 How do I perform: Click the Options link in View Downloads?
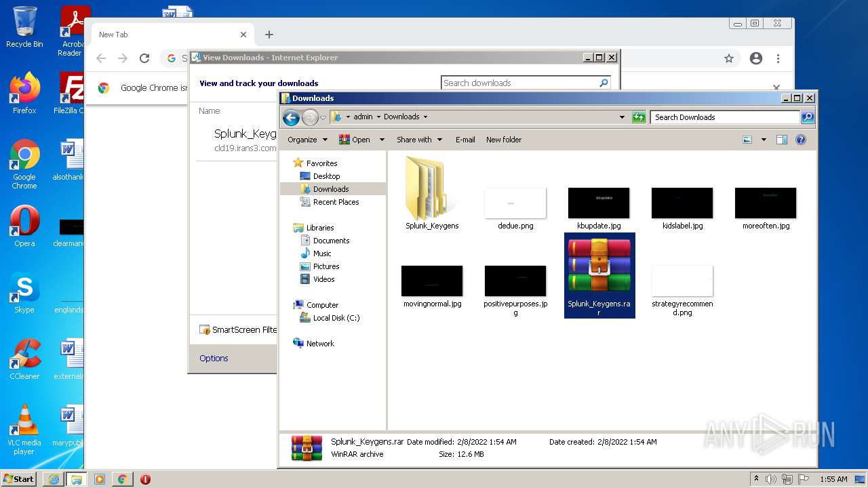pos(214,358)
